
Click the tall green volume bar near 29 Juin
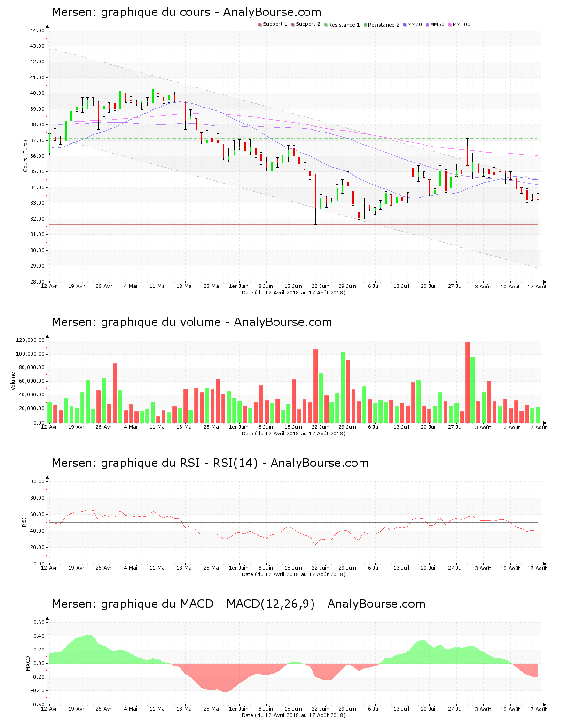coord(343,387)
